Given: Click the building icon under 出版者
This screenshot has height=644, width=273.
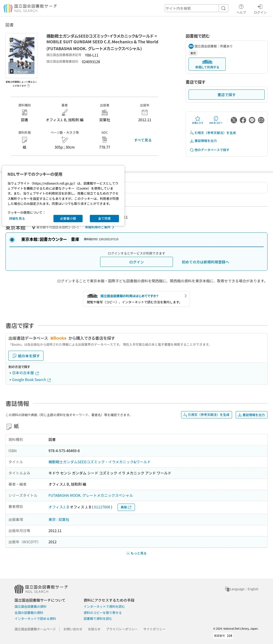Looking at the screenshot, I should pos(105,113).
